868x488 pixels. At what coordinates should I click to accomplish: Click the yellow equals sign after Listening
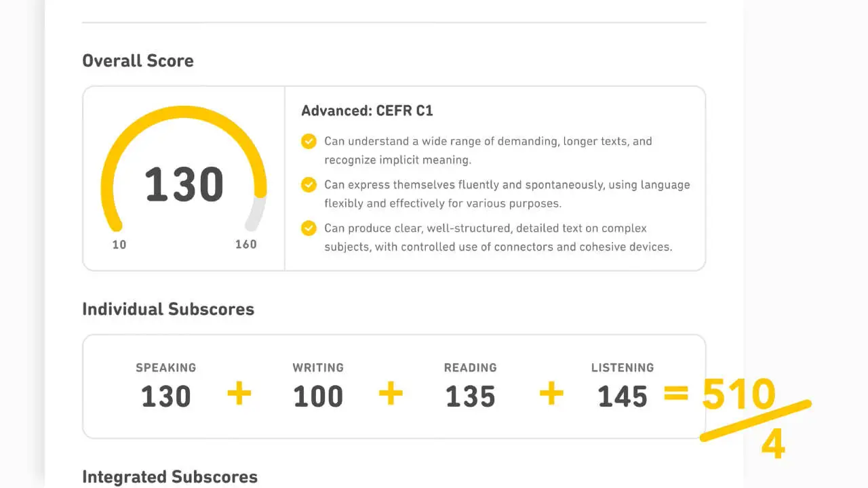(676, 394)
